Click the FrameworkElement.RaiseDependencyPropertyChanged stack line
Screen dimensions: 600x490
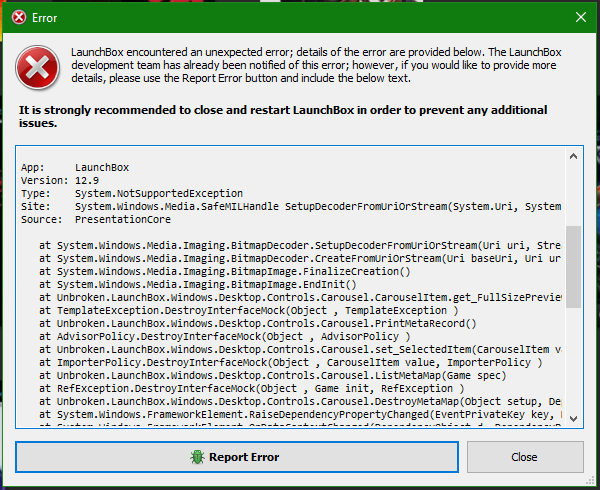coord(300,414)
